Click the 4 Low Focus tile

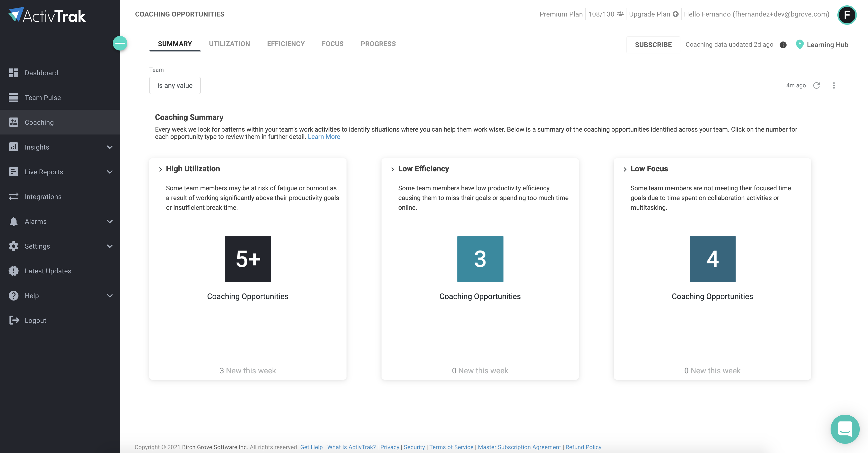click(712, 259)
